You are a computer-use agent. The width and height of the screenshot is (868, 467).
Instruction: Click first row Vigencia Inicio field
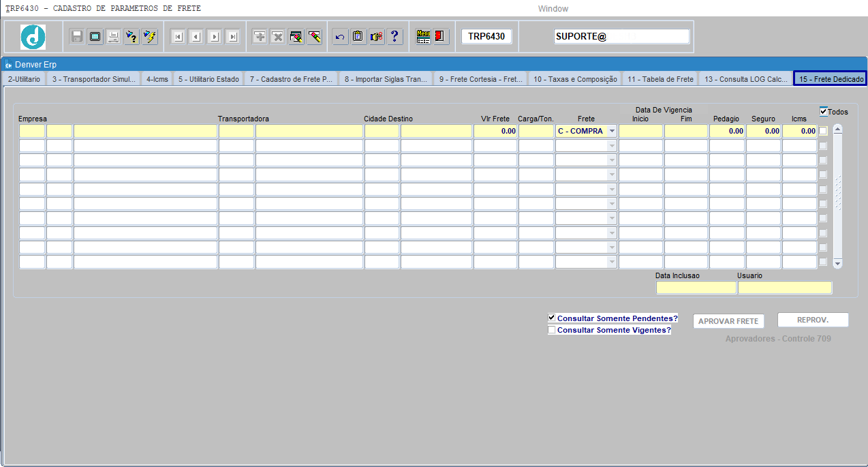pos(640,131)
